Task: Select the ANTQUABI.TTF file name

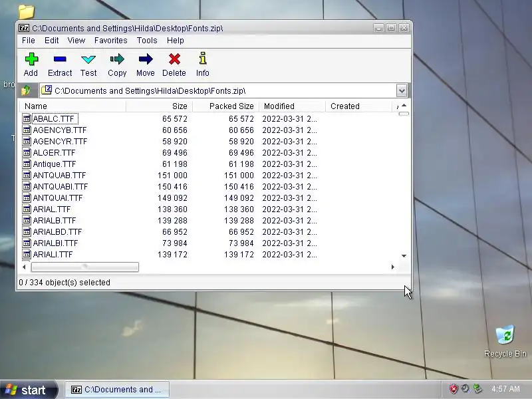Action: click(61, 187)
